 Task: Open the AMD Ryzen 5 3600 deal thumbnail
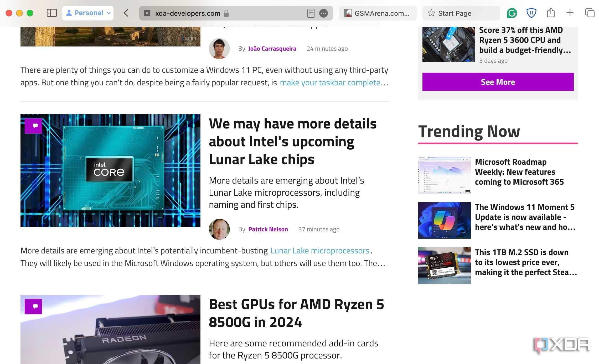point(448,44)
